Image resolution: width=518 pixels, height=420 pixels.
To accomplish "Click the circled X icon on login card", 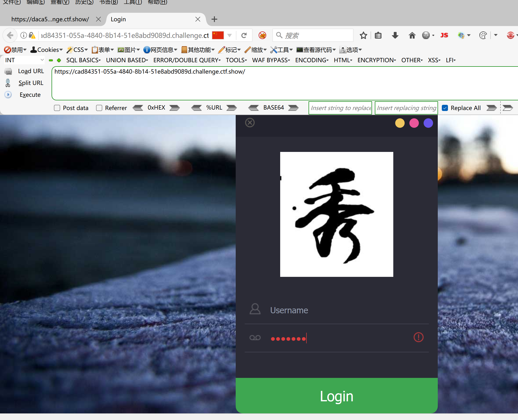I will click(x=250, y=123).
